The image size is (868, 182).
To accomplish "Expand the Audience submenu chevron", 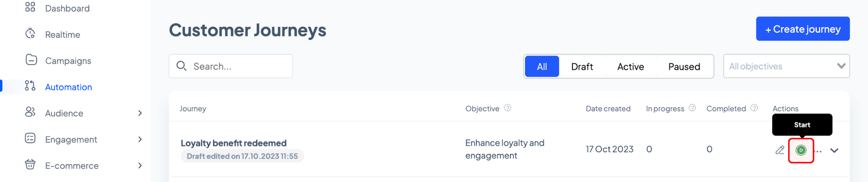I will (x=140, y=113).
